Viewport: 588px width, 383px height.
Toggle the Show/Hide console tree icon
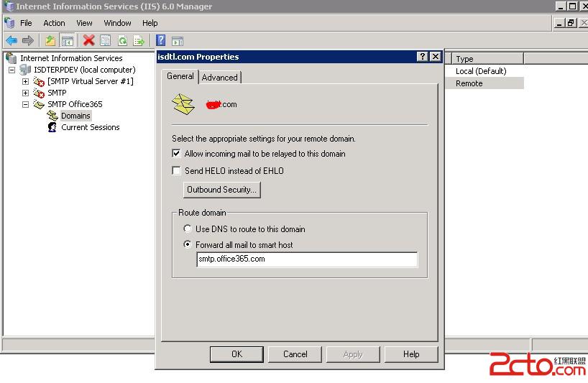(x=68, y=40)
